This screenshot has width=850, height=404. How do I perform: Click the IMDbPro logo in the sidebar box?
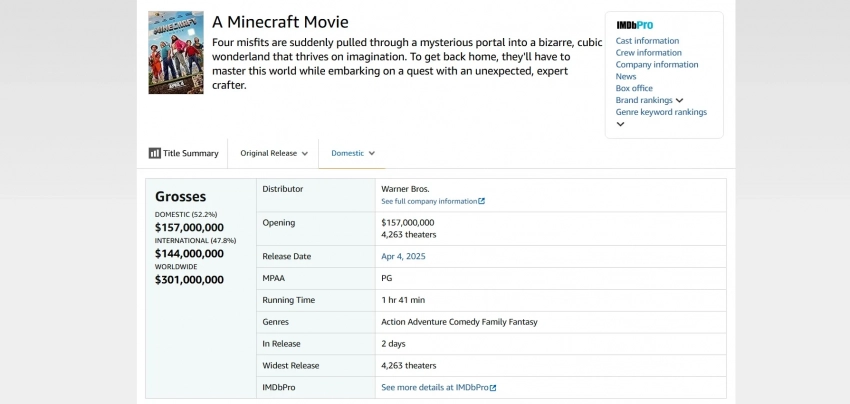pos(634,25)
